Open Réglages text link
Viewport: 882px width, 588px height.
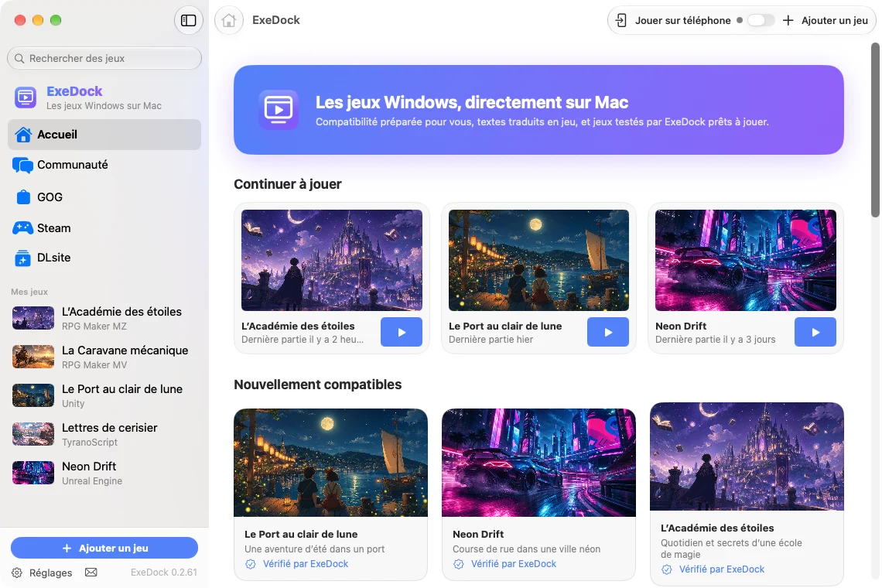50,573
